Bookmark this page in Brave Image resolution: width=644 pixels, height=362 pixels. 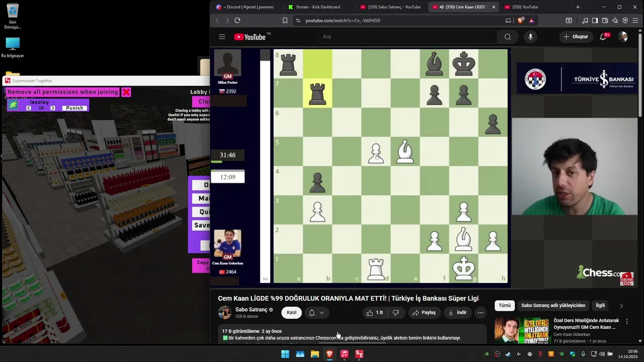pyautogui.click(x=285, y=21)
